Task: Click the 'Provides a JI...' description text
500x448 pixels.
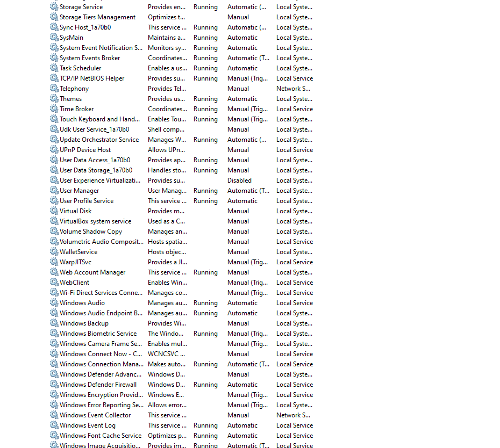Action: (x=167, y=262)
